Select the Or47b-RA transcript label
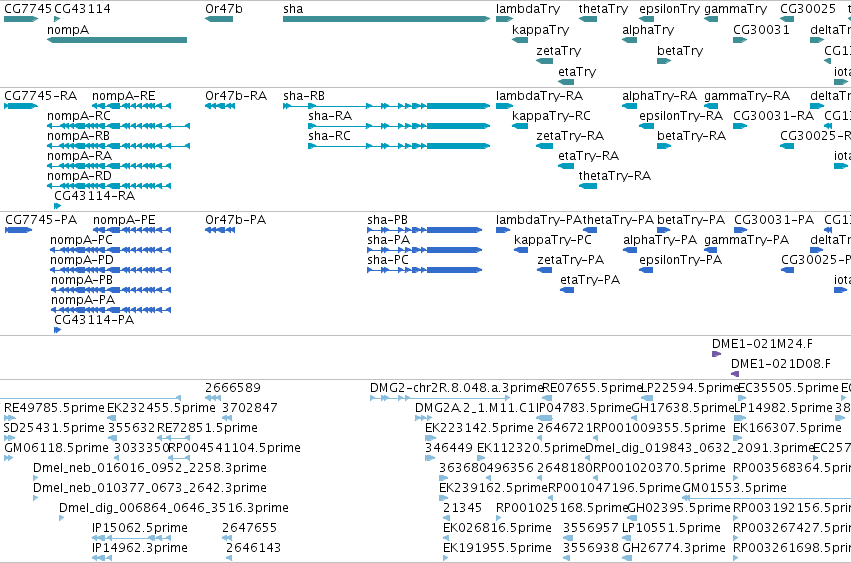This screenshot has width=851, height=563. pos(236,96)
